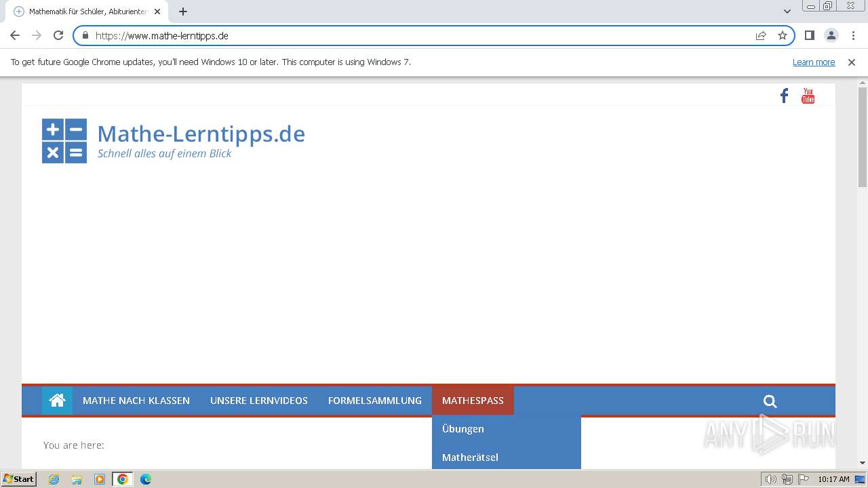Go back to the previous page
Image resolution: width=868 pixels, height=488 pixels.
pos(15,35)
